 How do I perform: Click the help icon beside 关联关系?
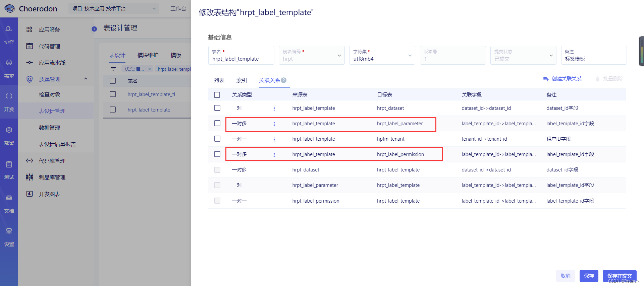point(284,80)
